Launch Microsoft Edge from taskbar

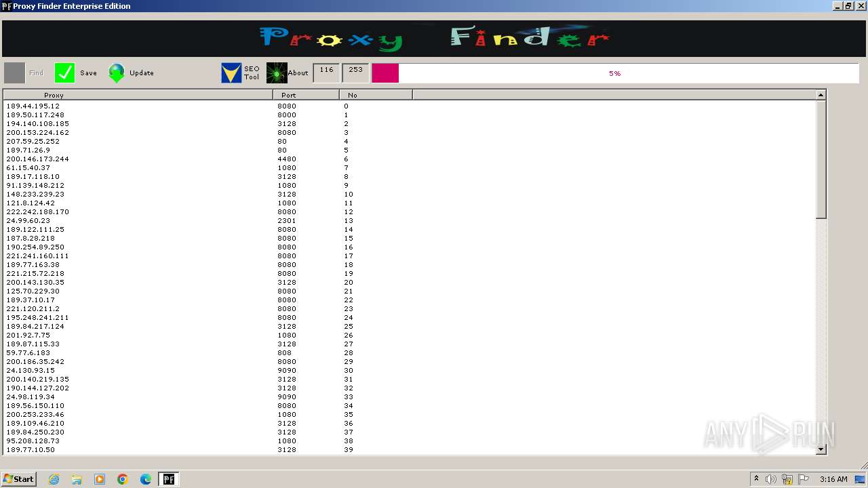[146, 479]
